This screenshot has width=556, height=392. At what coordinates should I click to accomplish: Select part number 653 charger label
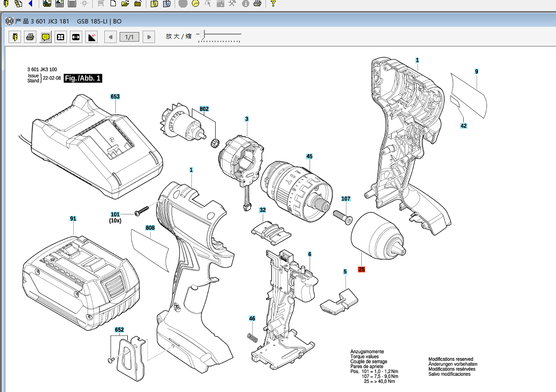[115, 97]
